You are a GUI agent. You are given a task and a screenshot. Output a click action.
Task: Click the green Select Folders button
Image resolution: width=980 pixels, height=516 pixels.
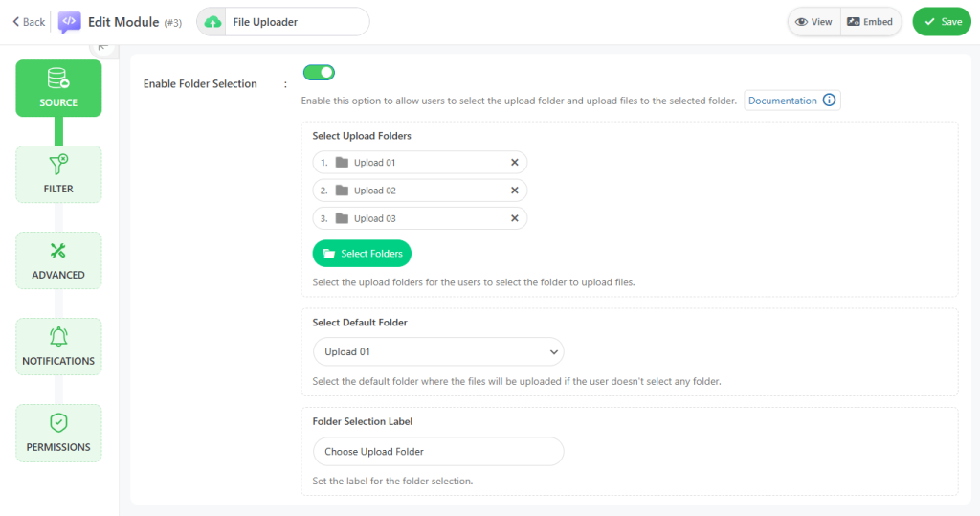pyautogui.click(x=362, y=254)
